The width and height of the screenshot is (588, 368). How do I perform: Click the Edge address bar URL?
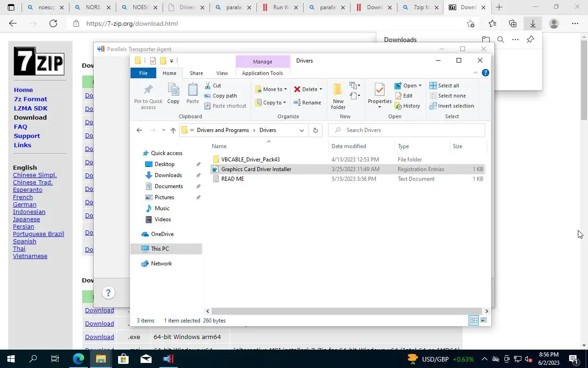pyautogui.click(x=132, y=23)
